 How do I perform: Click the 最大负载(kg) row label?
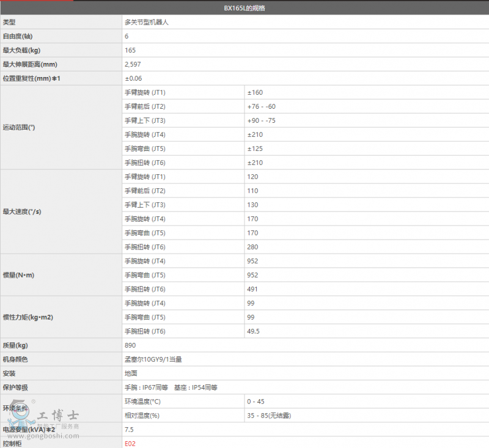22,51
